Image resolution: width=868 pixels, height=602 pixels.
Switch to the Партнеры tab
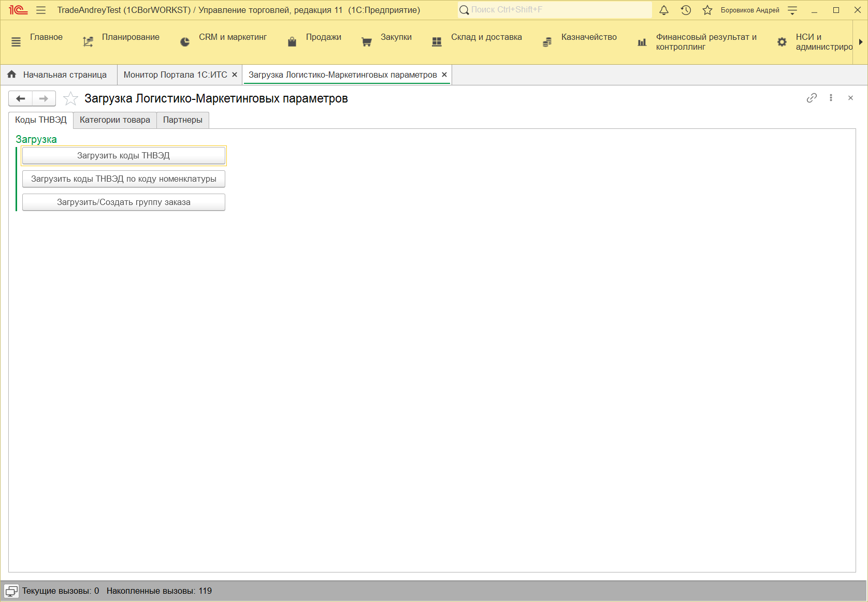tap(182, 120)
